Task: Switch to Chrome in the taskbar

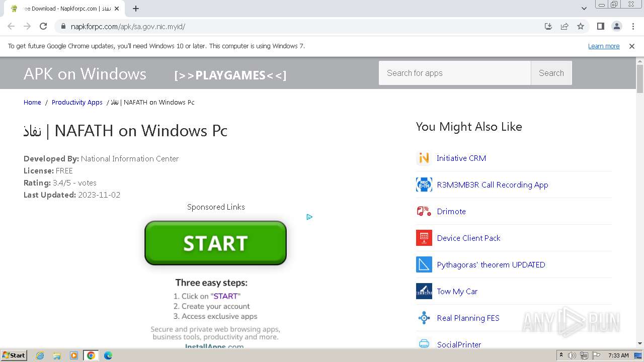Action: tap(91, 355)
